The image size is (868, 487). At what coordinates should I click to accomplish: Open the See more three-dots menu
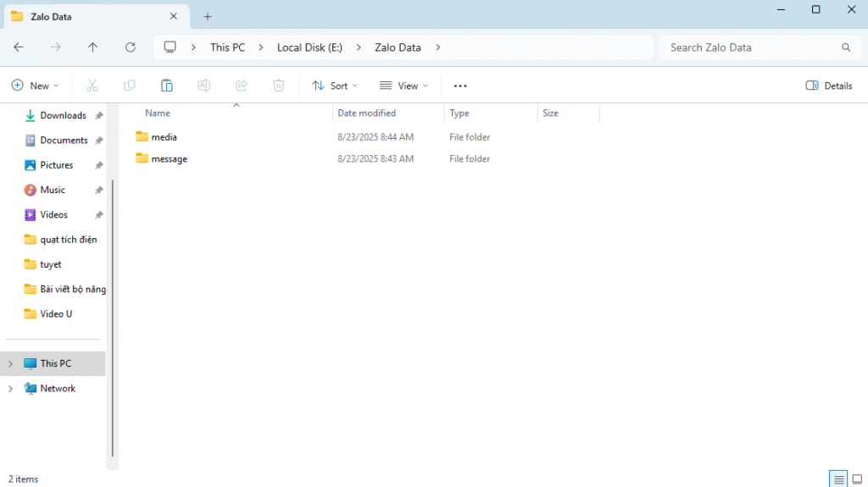point(460,86)
